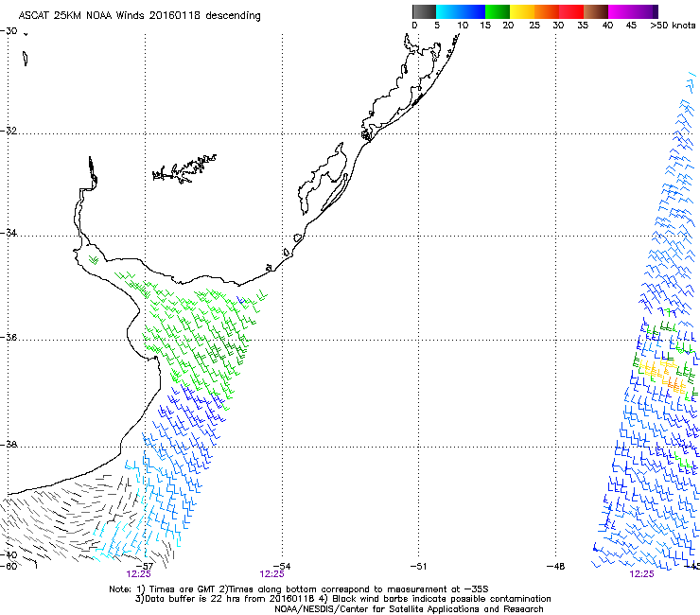Click the latitude label '-36'

pyautogui.click(x=9, y=337)
